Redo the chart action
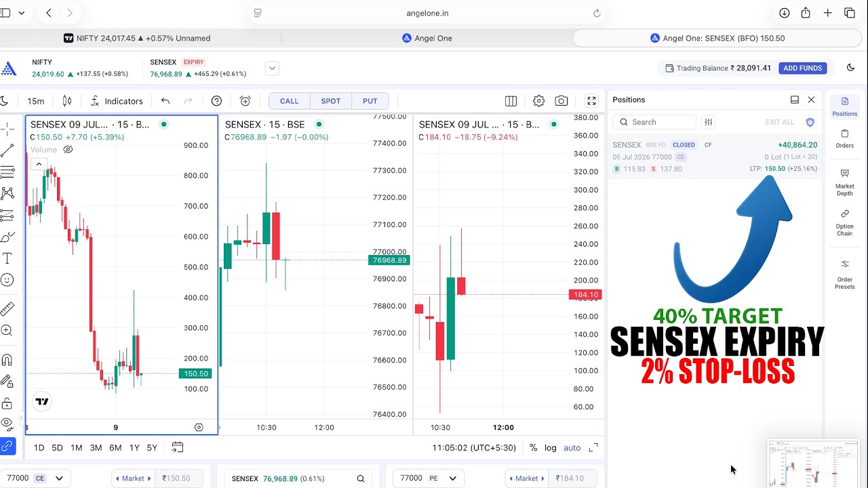The image size is (868, 488). click(x=189, y=101)
